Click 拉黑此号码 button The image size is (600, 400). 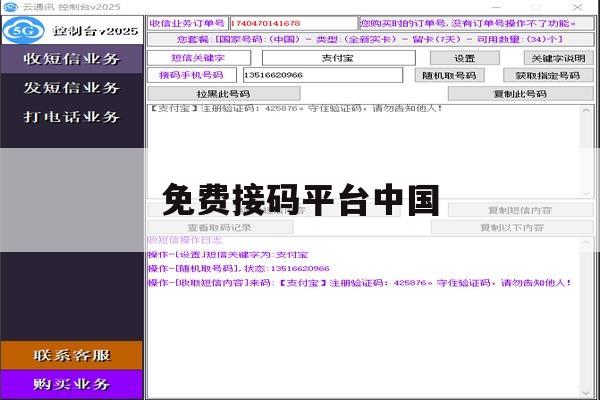[223, 94]
